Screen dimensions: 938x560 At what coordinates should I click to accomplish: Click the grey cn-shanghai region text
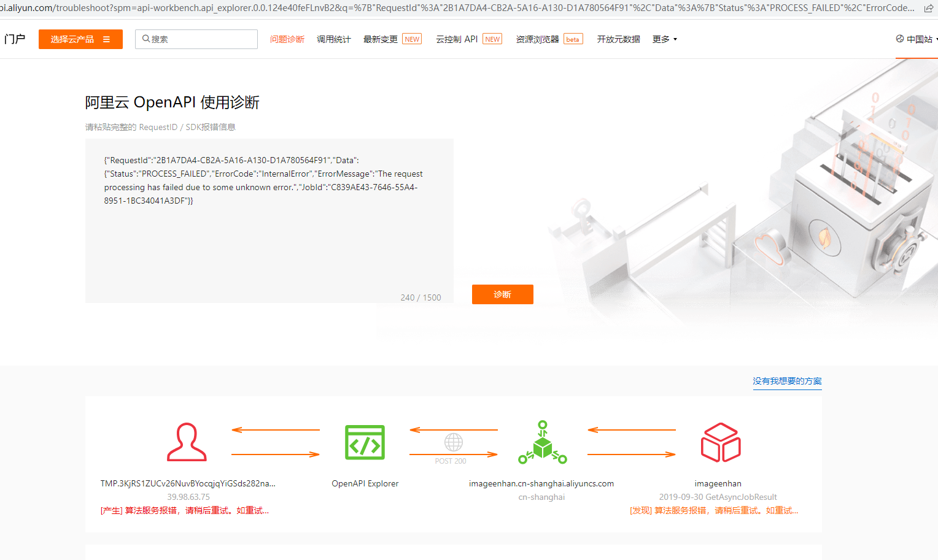541,497
